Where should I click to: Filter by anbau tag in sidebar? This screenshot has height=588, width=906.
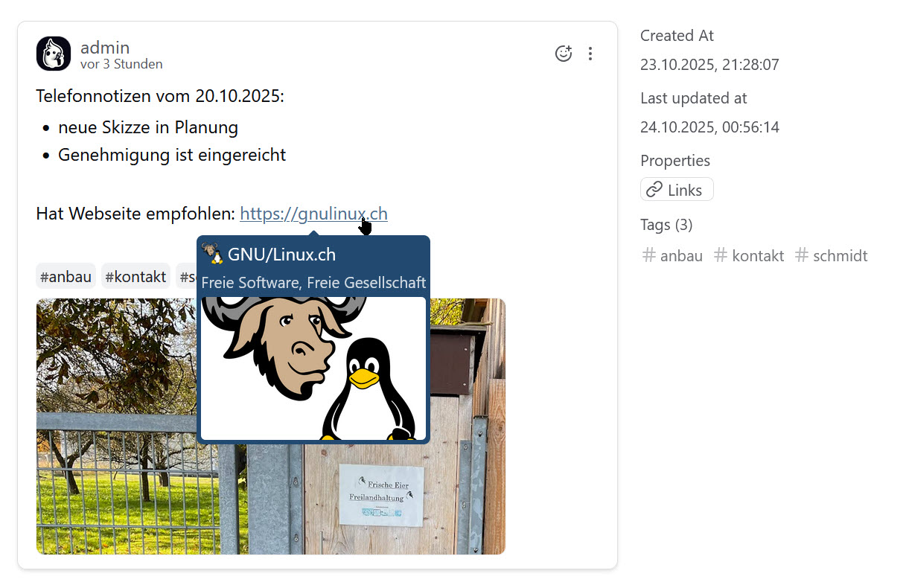(681, 256)
